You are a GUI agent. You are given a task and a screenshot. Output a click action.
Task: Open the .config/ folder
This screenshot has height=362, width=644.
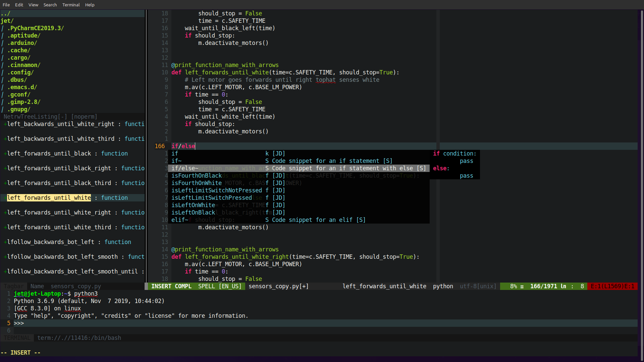click(20, 72)
